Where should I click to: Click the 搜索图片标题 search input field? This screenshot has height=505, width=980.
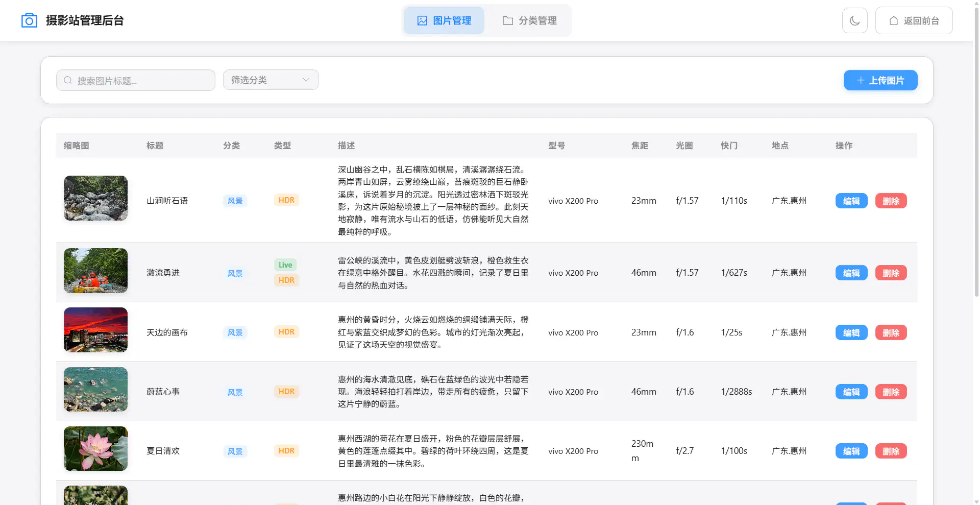tap(135, 80)
